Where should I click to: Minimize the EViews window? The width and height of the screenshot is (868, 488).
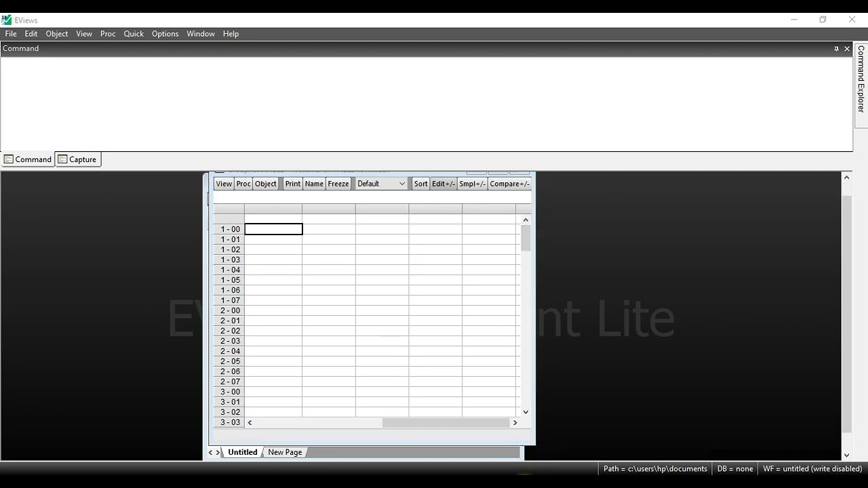tap(794, 20)
